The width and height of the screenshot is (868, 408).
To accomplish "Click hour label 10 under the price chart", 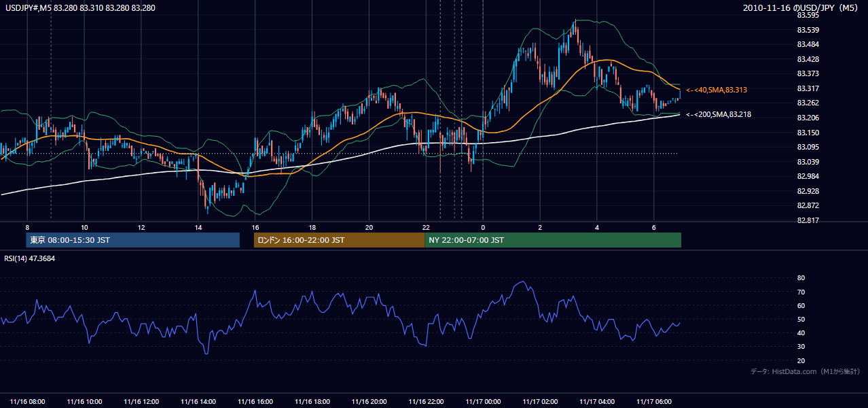I will click(84, 226).
